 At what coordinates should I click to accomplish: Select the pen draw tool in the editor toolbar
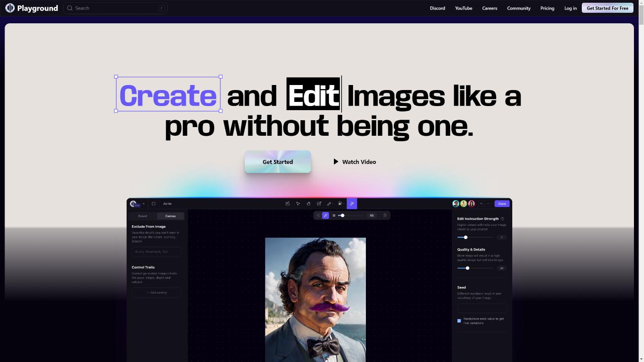[329, 204]
